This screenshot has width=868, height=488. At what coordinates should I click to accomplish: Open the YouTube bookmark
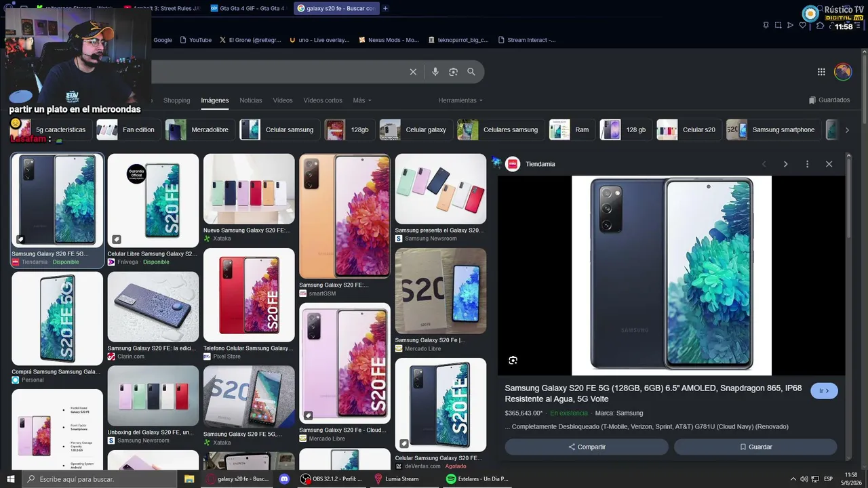(196, 40)
